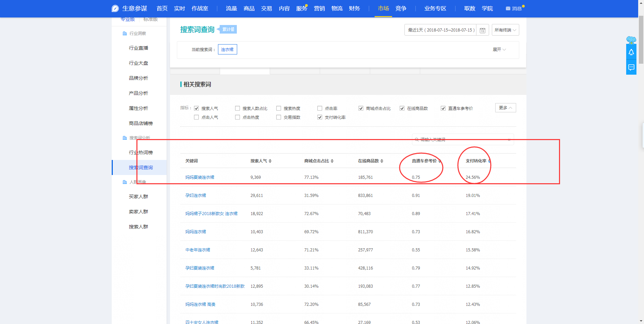Open 业务专区 in navigation bar
The height and width of the screenshot is (324, 644).
(435, 9)
